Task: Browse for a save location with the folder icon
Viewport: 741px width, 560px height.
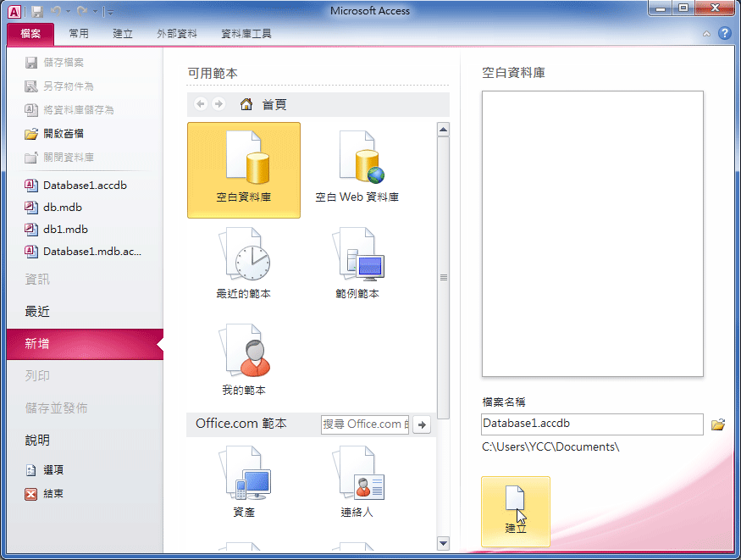Action: [718, 424]
